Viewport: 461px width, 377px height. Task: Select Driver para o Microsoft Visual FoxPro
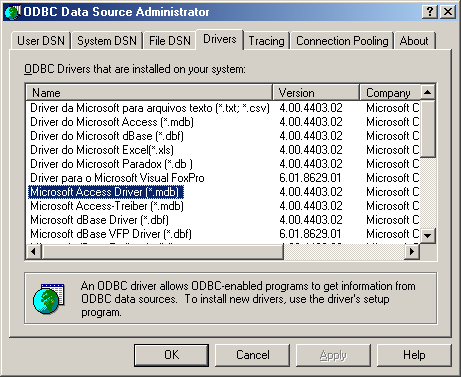117,178
